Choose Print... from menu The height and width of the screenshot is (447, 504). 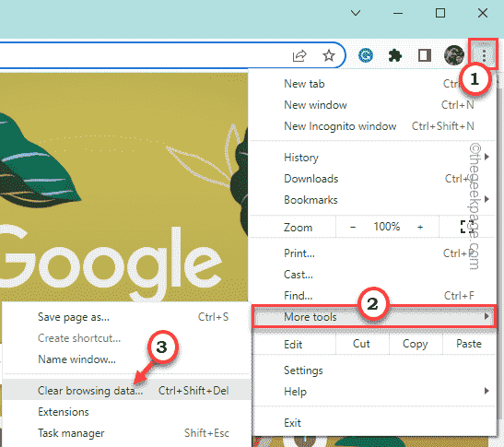373,253
